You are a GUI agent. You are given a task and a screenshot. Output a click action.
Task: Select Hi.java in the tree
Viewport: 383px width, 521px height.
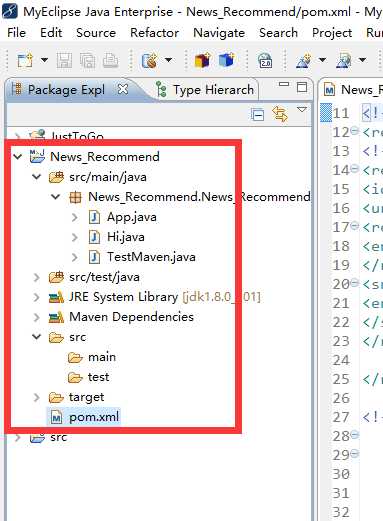click(x=126, y=237)
